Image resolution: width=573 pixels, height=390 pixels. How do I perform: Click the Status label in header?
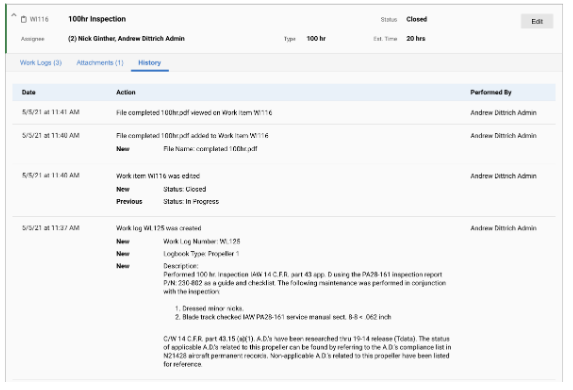[x=388, y=19]
